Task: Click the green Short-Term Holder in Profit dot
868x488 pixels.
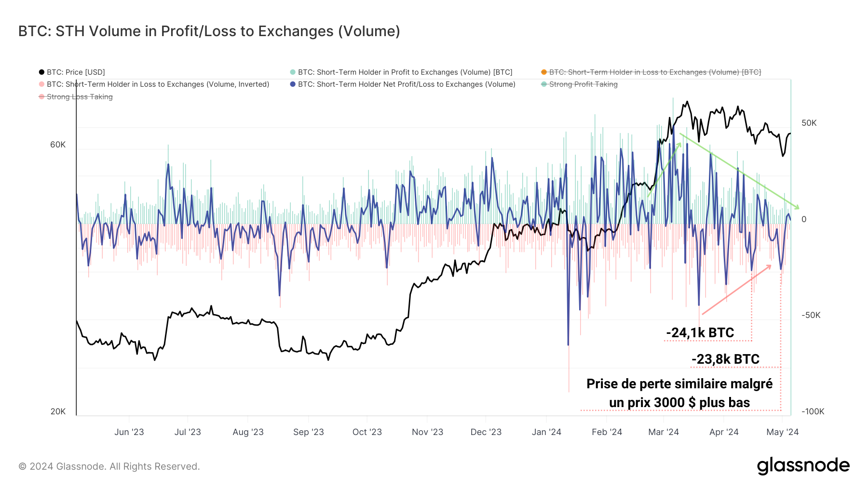Action: tap(293, 72)
